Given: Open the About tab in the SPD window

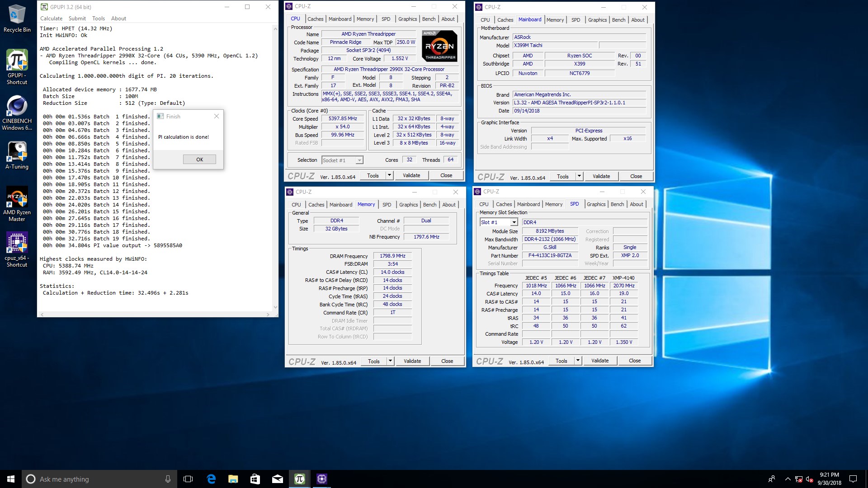Looking at the screenshot, I should point(636,204).
